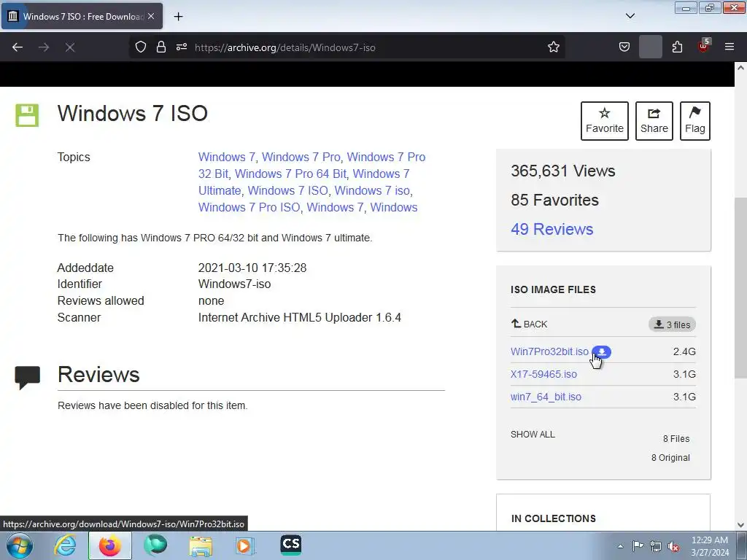This screenshot has height=560, width=747.
Task: Click the Windows 7 ISO page title
Action: [133, 113]
